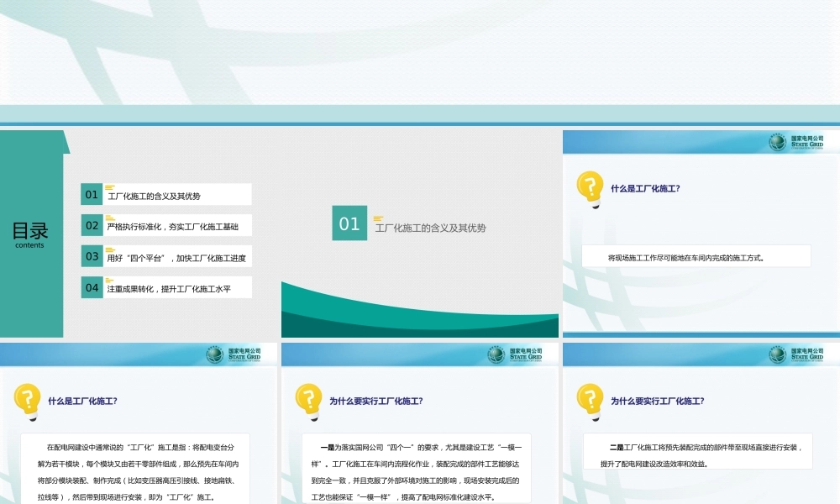Click the 目录 contents title panel
This screenshot has width=840, height=504.
[x=31, y=234]
